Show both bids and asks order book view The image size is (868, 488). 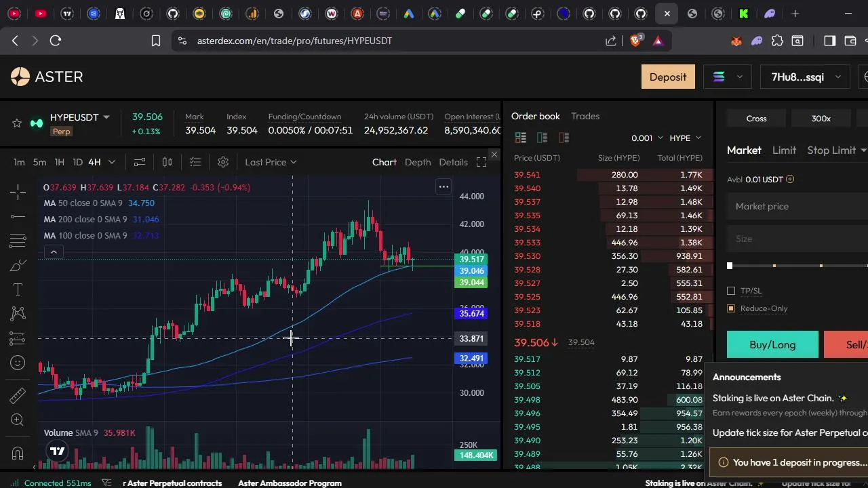pyautogui.click(x=521, y=138)
